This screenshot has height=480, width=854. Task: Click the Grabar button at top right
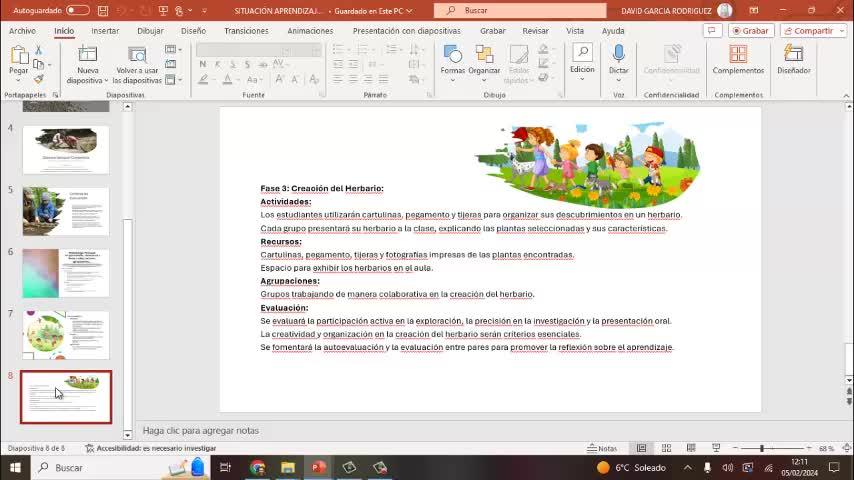pos(751,31)
